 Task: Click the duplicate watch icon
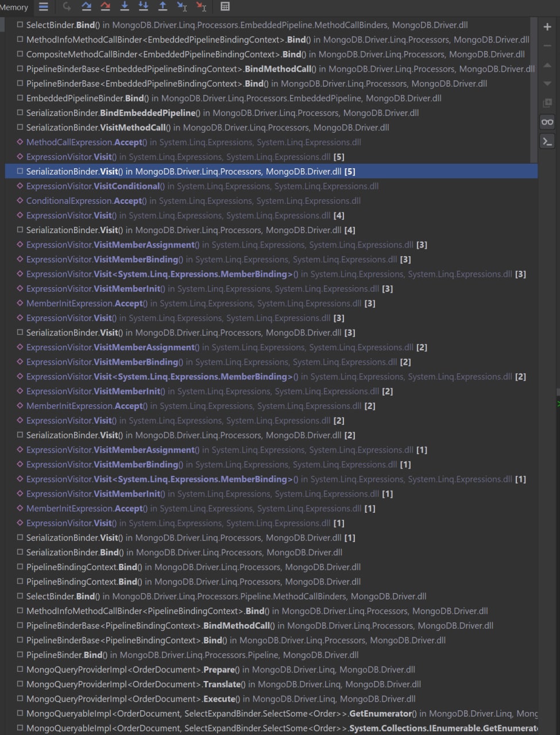point(547,103)
